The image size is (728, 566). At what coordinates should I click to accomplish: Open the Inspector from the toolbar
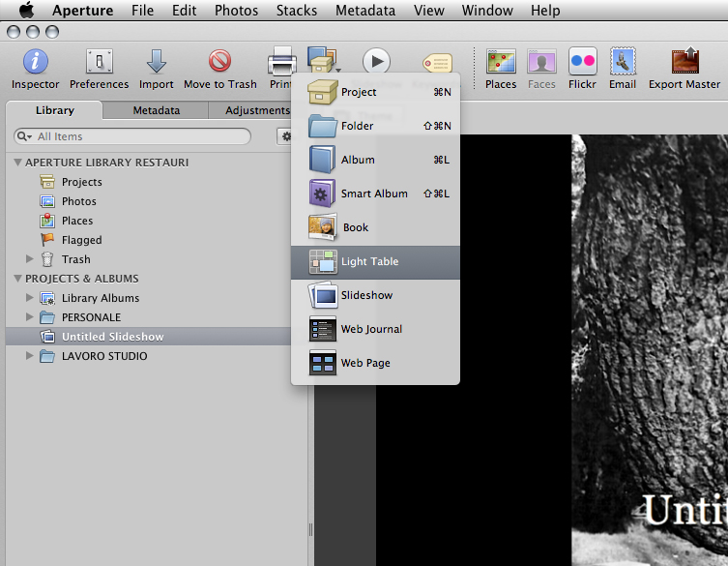35,61
